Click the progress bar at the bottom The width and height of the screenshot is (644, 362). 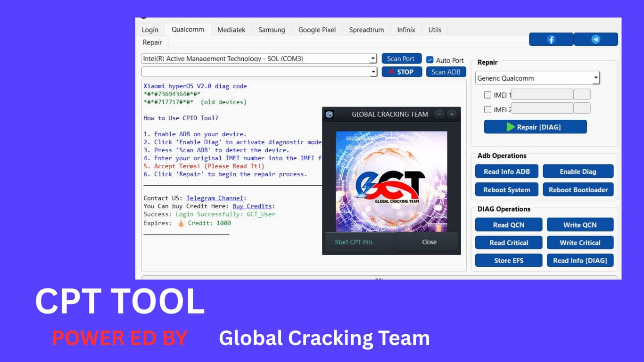[303, 279]
